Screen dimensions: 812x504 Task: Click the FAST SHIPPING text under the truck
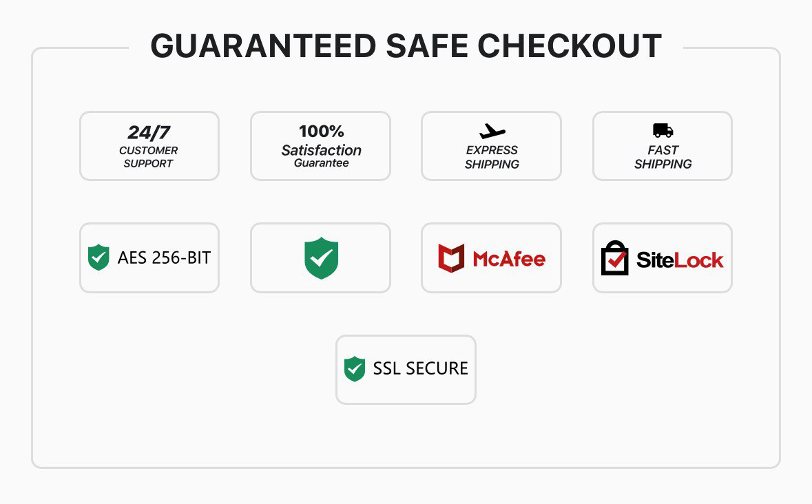663,157
